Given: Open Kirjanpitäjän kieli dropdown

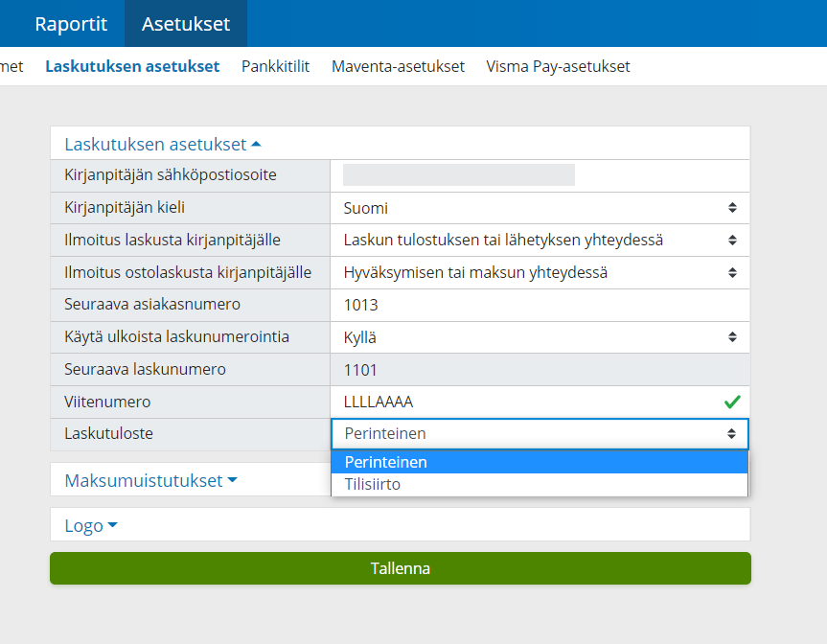Looking at the screenshot, I should coord(540,208).
